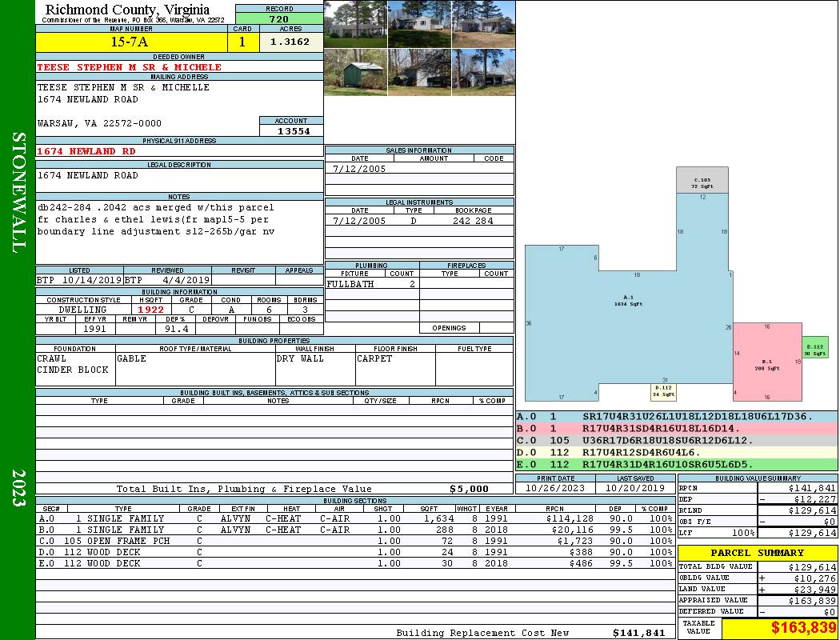The image size is (840, 640).
Task: Select building section row A.0 SINGLE FAMILY
Action: point(354,518)
